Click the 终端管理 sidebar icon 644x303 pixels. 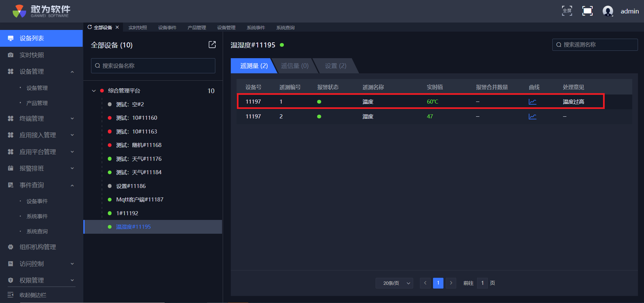[11, 118]
